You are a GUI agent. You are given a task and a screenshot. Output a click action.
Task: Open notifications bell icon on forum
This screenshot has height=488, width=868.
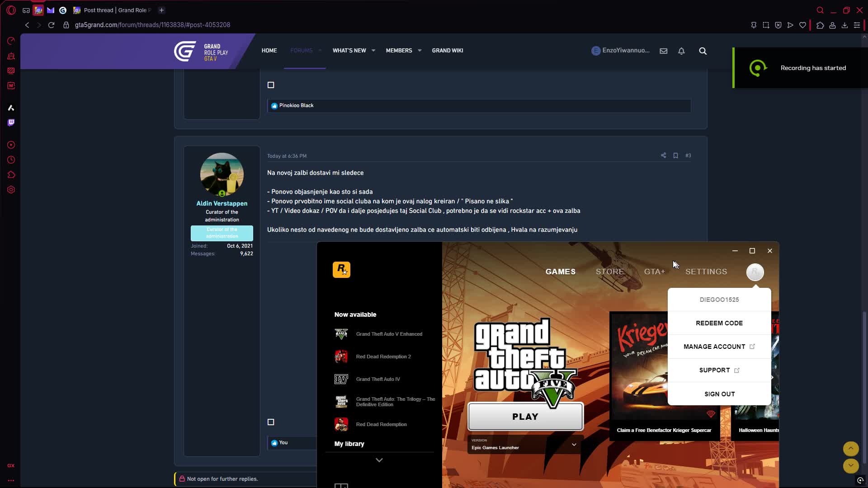[x=681, y=51]
